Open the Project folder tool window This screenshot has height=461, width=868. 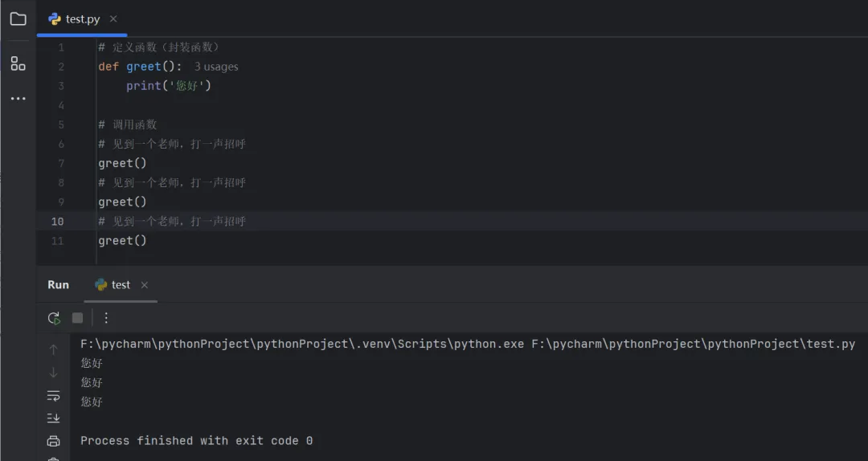pos(18,18)
